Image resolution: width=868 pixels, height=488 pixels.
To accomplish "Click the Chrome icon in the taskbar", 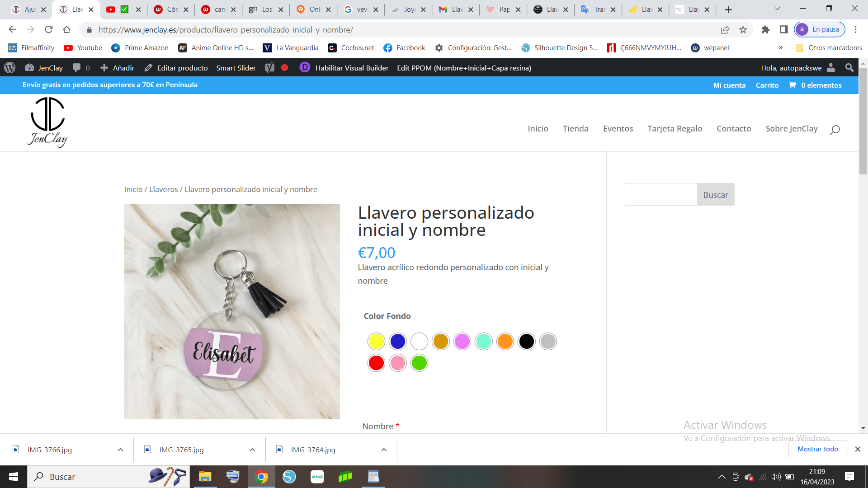I will (261, 477).
